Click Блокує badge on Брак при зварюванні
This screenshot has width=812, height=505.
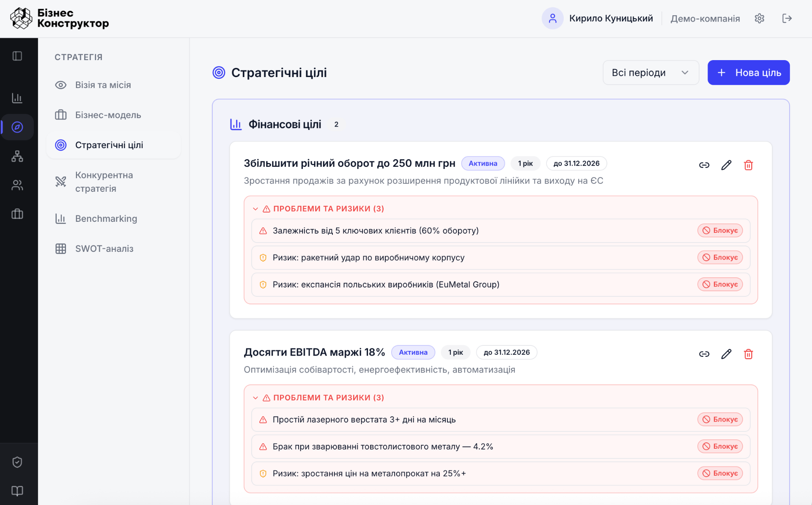tap(720, 446)
